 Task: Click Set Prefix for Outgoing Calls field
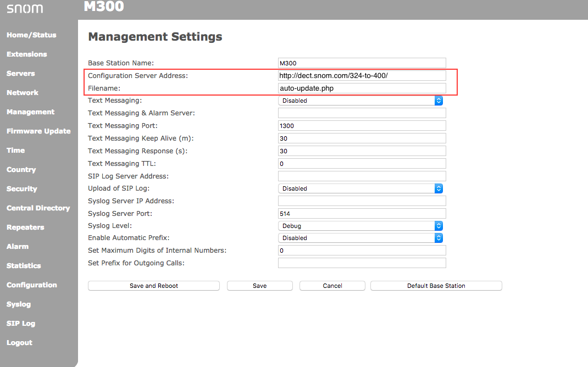tap(362, 263)
